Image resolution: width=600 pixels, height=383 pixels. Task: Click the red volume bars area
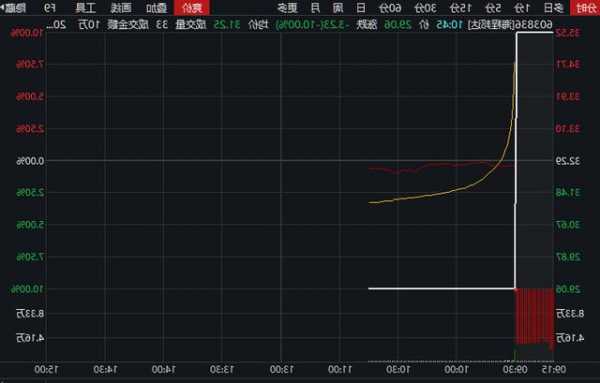(x=535, y=317)
